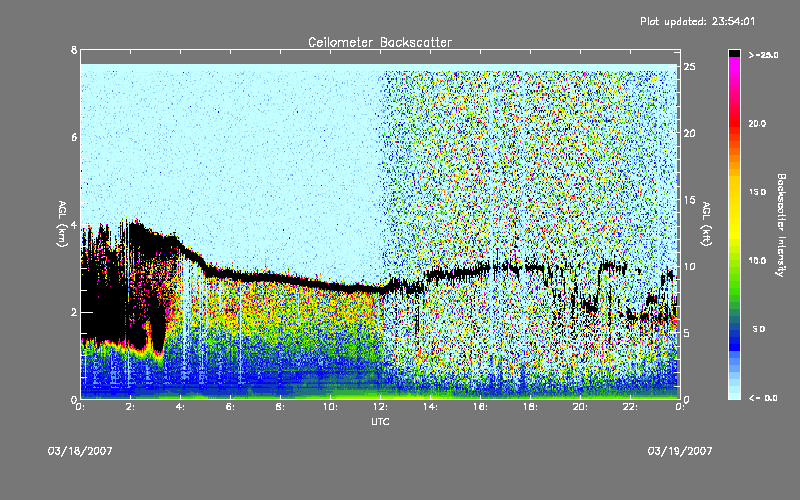Click the start date 03/18/2007

(x=80, y=451)
